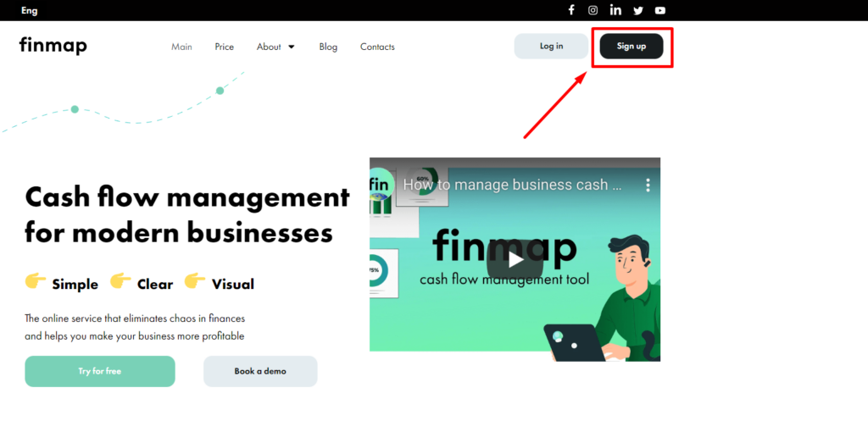868x421 pixels.
Task: Open the Contacts page
Action: pyautogui.click(x=377, y=47)
